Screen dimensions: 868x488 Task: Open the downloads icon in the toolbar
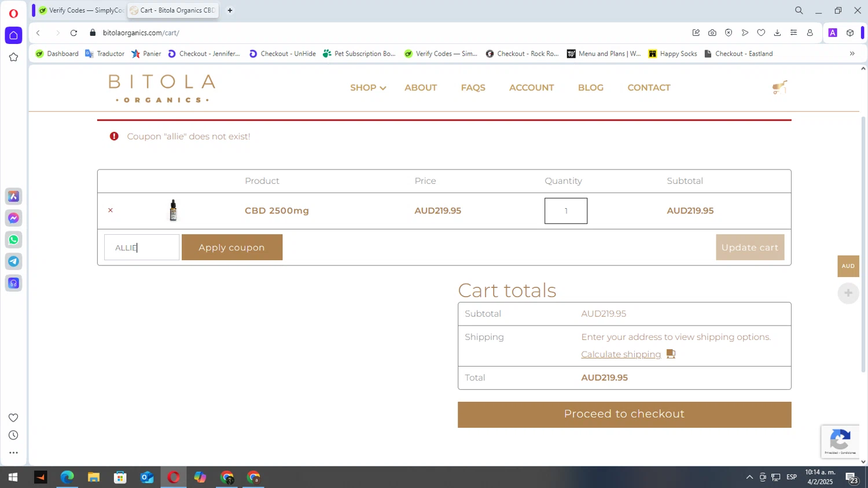coord(777,33)
